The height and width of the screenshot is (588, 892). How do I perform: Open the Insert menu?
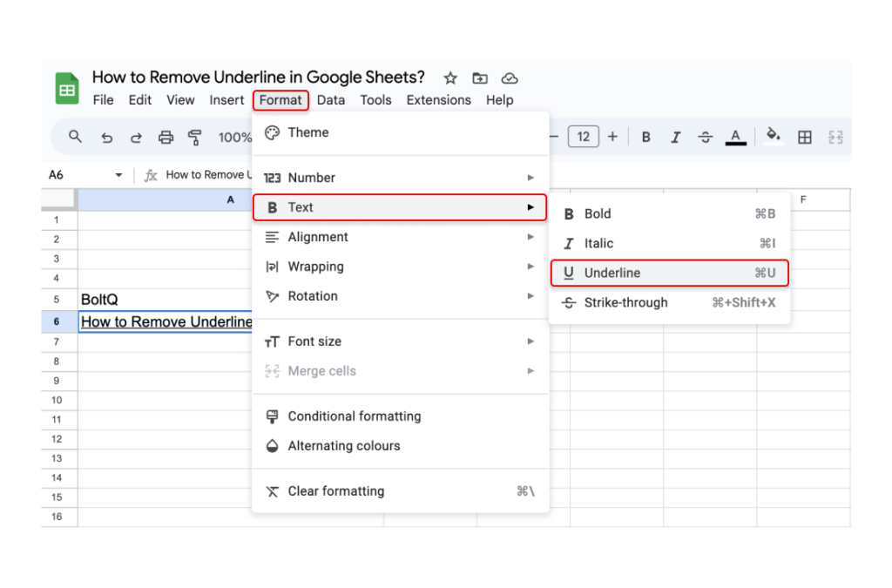[x=226, y=100]
